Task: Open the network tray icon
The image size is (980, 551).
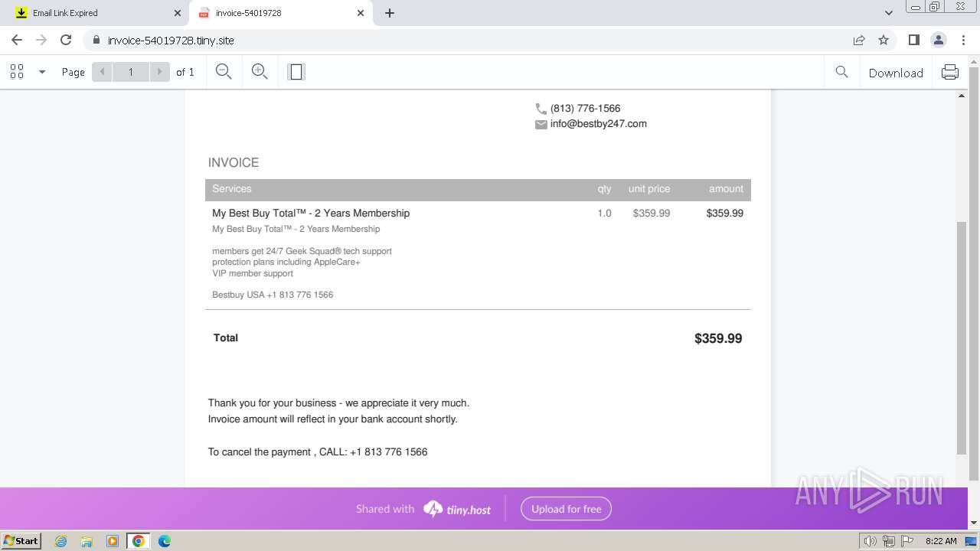Action: click(x=889, y=541)
